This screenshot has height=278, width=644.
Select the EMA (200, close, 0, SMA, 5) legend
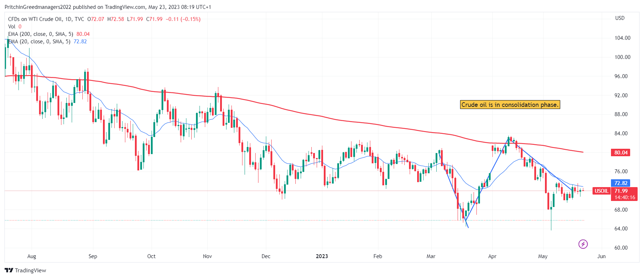[40, 34]
